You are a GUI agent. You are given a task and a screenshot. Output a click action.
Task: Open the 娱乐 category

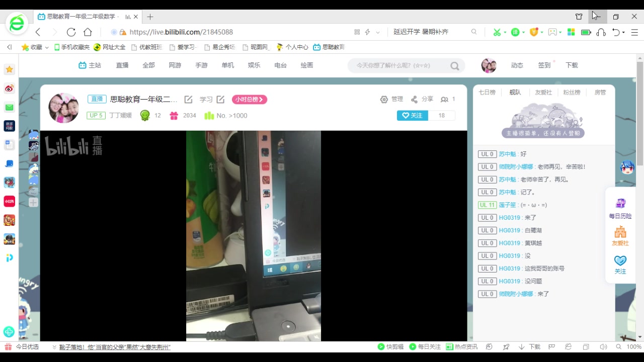pyautogui.click(x=254, y=65)
